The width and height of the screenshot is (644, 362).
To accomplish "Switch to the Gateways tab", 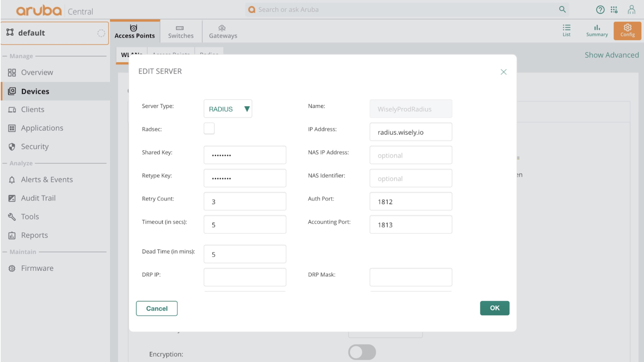I will point(223,31).
